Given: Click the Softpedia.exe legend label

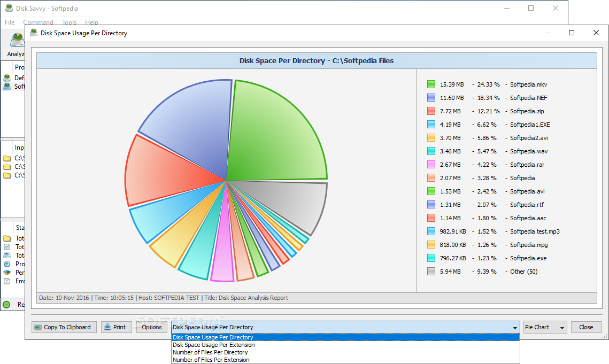Looking at the screenshot, I should tap(528, 258).
